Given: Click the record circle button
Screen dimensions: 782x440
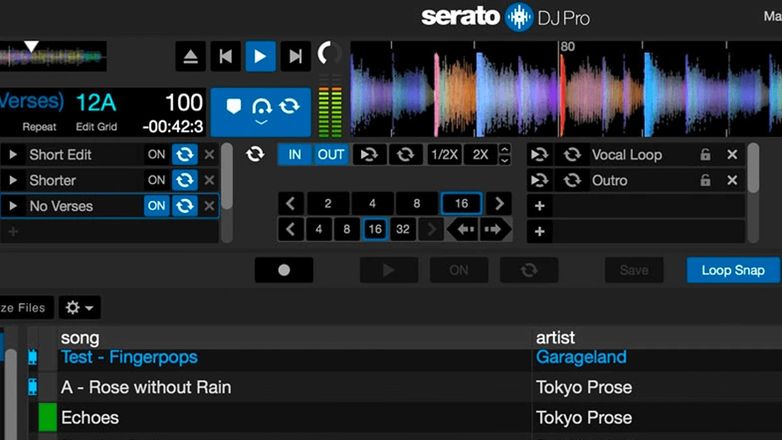Looking at the screenshot, I should (283, 270).
